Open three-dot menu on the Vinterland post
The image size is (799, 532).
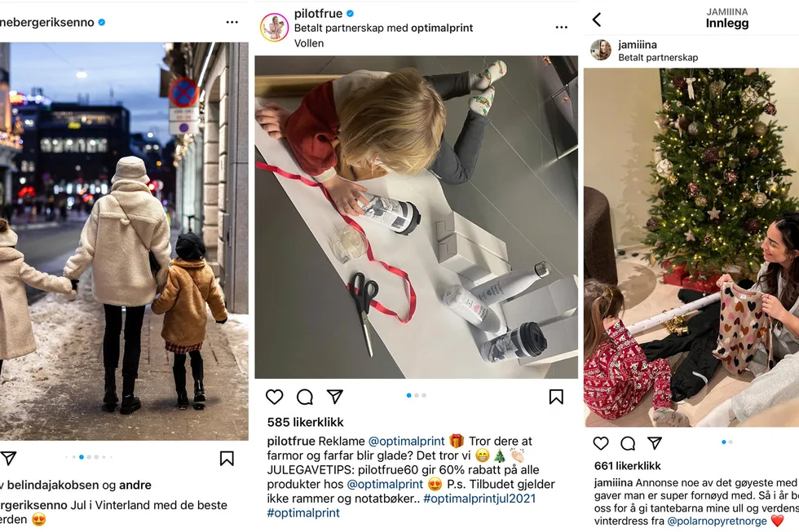[x=232, y=22]
